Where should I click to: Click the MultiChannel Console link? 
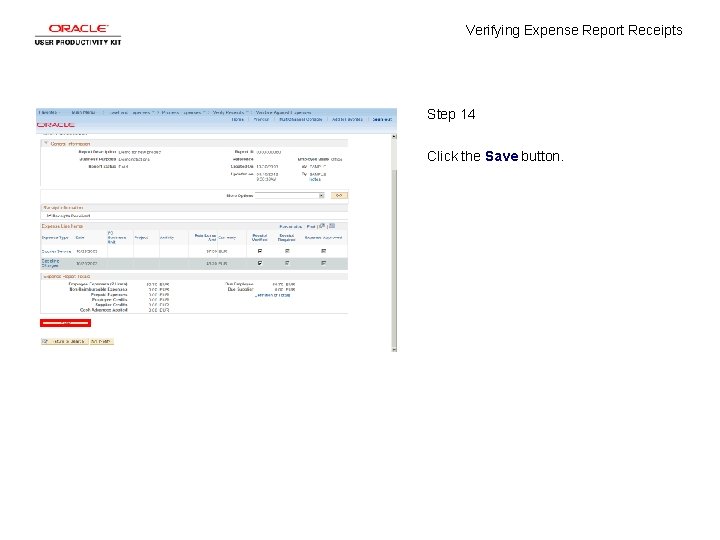[x=301, y=119]
